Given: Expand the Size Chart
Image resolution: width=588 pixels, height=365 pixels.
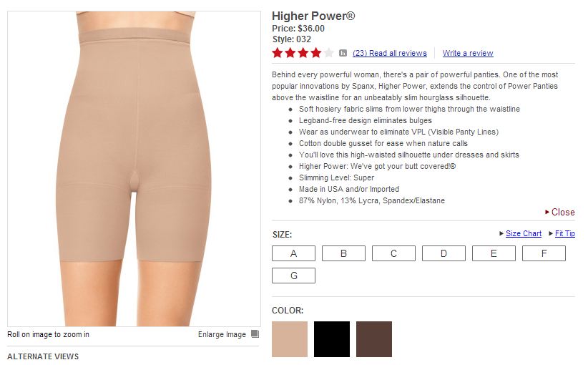Looking at the screenshot, I should pos(524,234).
